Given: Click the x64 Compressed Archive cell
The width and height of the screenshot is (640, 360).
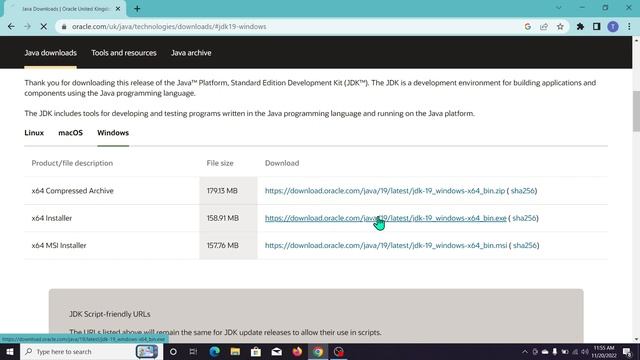Looking at the screenshot, I should 73,191.
